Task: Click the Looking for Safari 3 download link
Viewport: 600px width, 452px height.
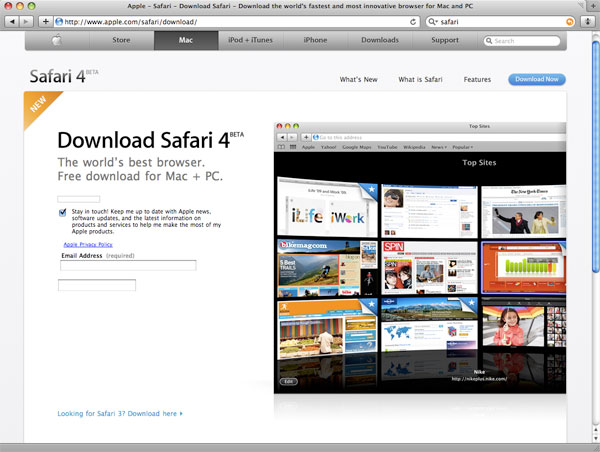Action: click(120, 414)
